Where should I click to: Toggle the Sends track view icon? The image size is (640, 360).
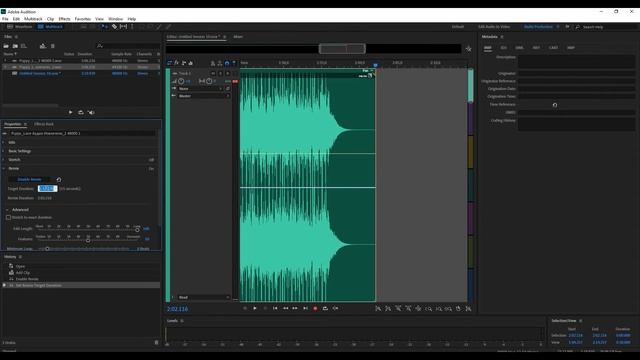[x=184, y=63]
